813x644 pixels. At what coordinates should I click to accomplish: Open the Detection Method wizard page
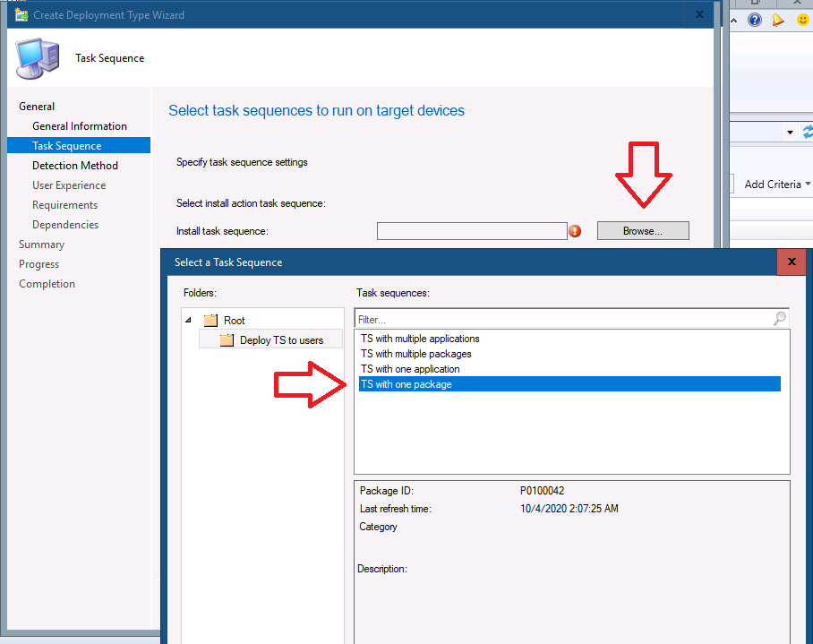(x=75, y=166)
